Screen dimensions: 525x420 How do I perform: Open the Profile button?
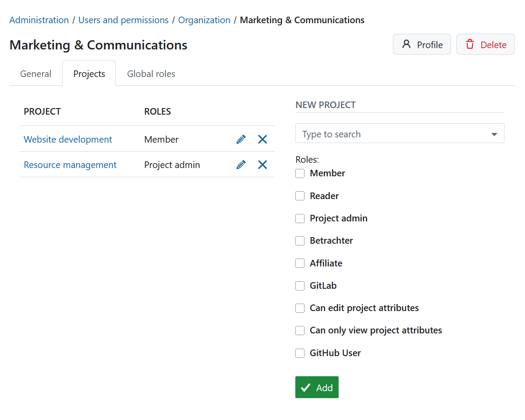pyautogui.click(x=422, y=44)
